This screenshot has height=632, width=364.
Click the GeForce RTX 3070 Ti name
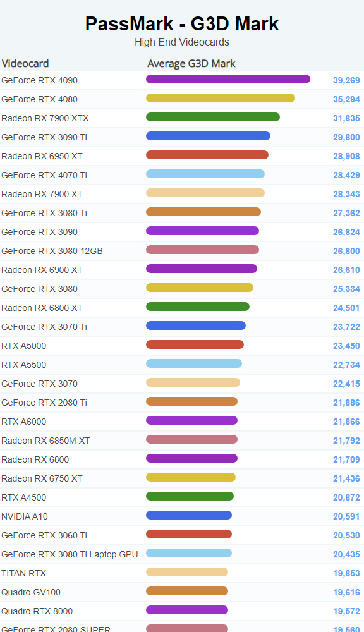pyautogui.click(x=44, y=327)
